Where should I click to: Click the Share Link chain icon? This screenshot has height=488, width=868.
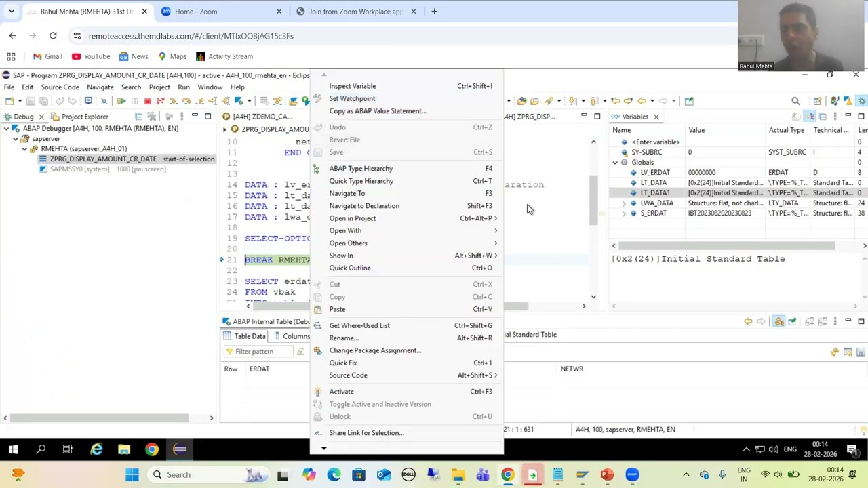point(317,433)
